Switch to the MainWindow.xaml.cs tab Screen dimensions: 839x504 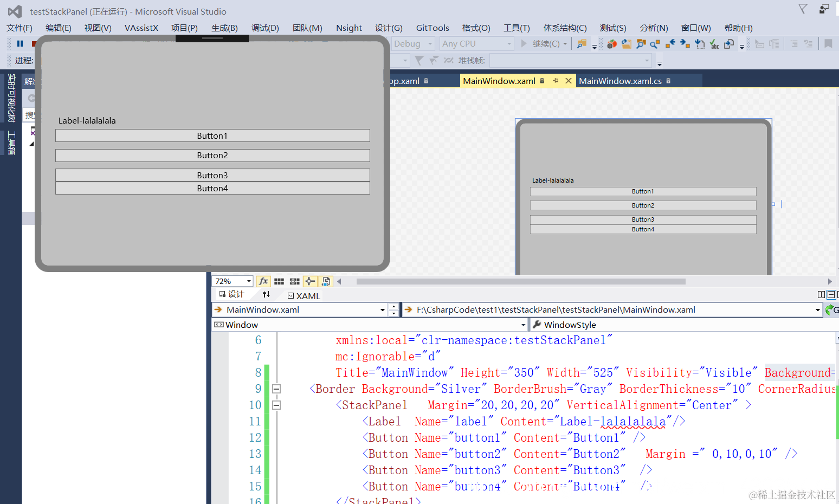(620, 81)
